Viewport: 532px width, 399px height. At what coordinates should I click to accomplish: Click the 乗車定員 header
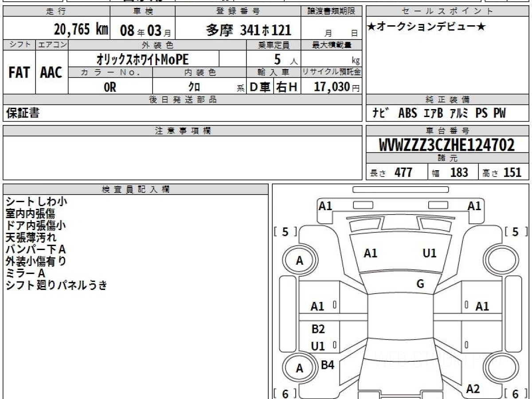(274, 45)
